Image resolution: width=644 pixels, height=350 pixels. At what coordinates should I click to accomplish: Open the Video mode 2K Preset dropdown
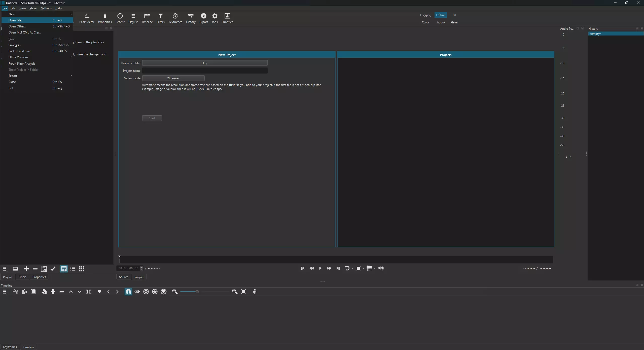[x=173, y=78]
